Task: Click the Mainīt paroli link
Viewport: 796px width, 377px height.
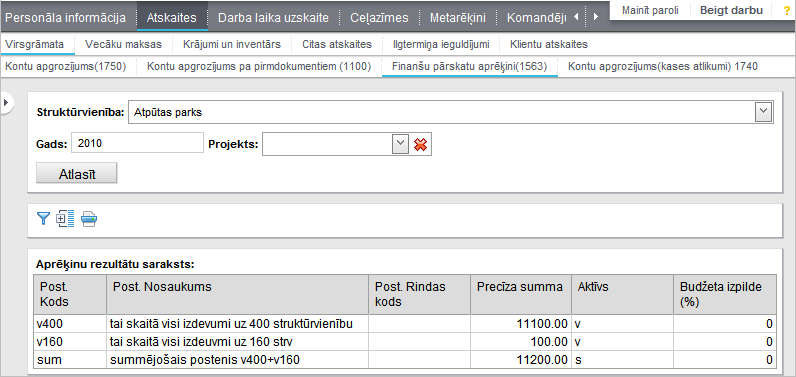Action: point(650,10)
